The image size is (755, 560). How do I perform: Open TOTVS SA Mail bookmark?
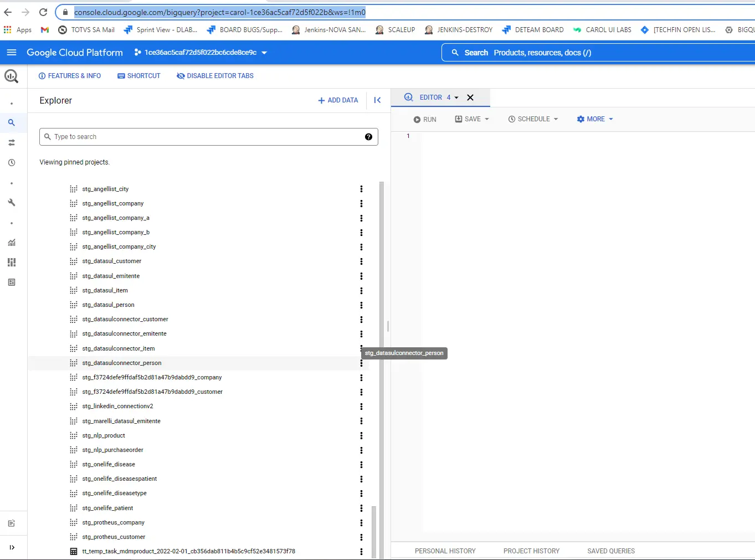86,30
